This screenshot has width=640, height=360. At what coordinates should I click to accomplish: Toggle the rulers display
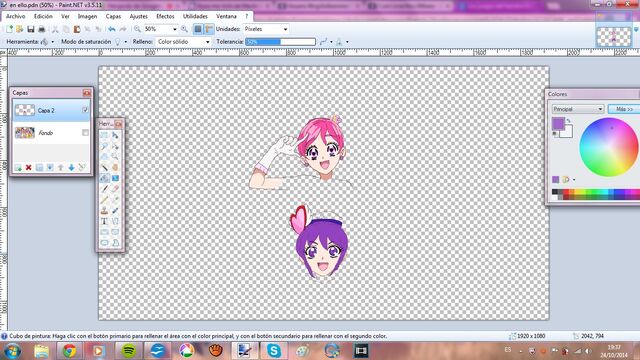tap(209, 29)
